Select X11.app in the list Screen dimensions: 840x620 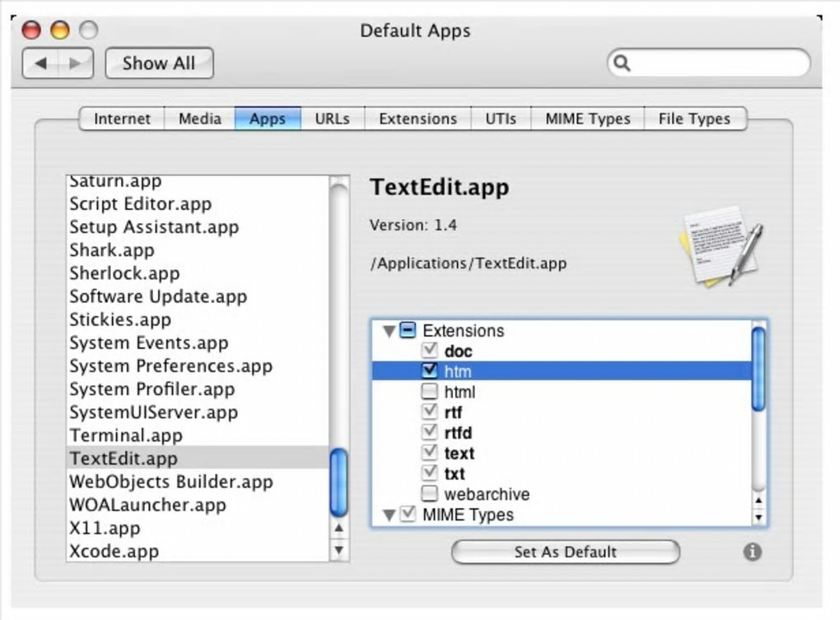click(197, 528)
